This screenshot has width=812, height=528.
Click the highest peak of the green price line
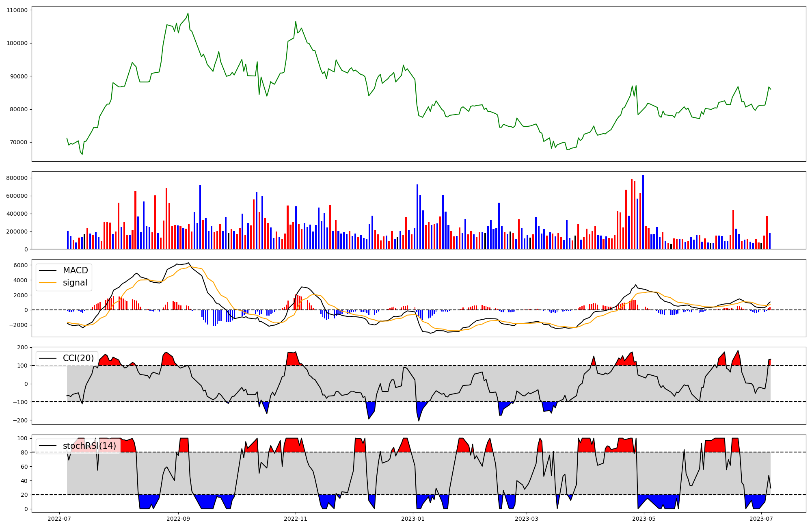[x=188, y=13]
